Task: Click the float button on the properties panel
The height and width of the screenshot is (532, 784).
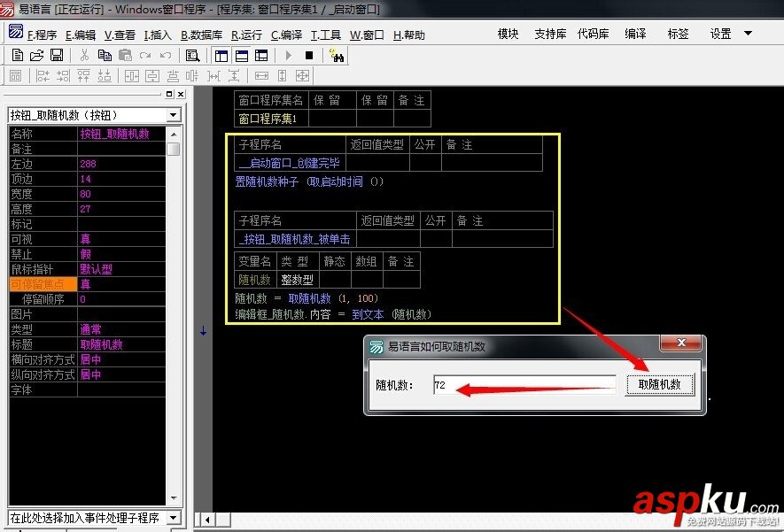Action: coord(169,94)
